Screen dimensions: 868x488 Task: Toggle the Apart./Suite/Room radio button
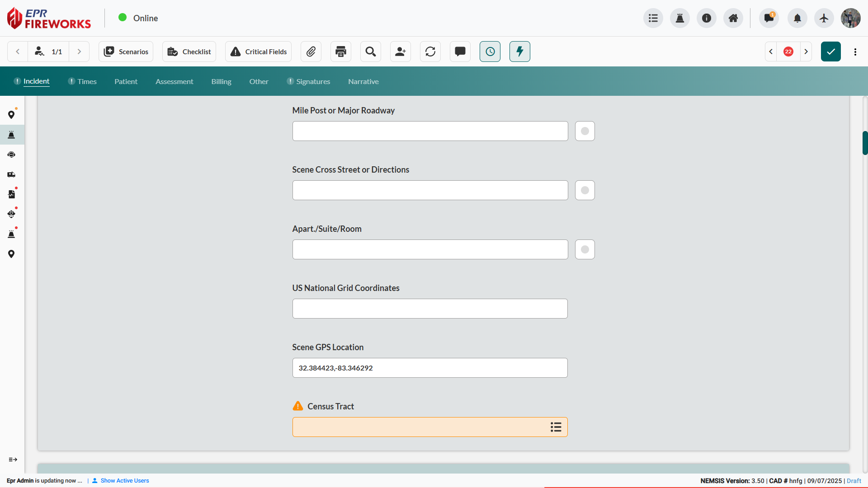tap(585, 249)
